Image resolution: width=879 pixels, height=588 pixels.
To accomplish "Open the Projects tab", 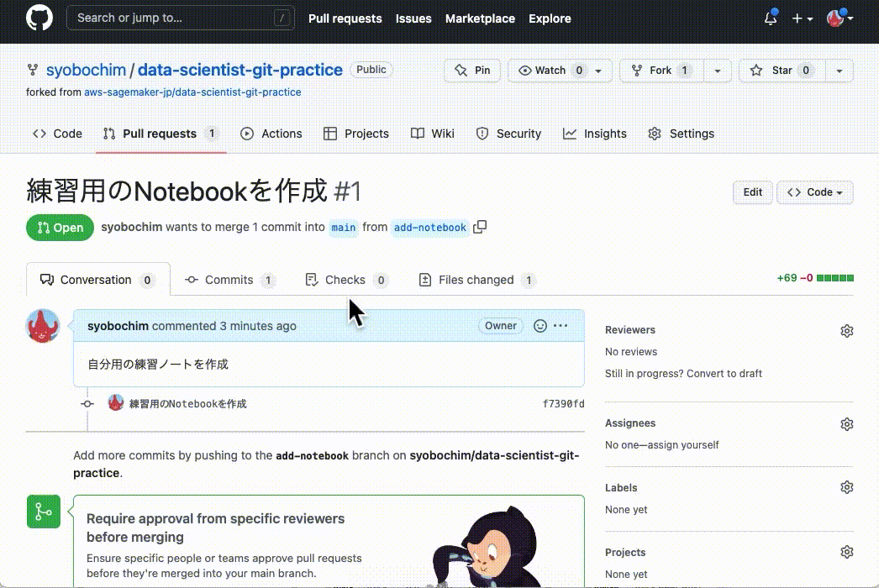I will tap(356, 134).
